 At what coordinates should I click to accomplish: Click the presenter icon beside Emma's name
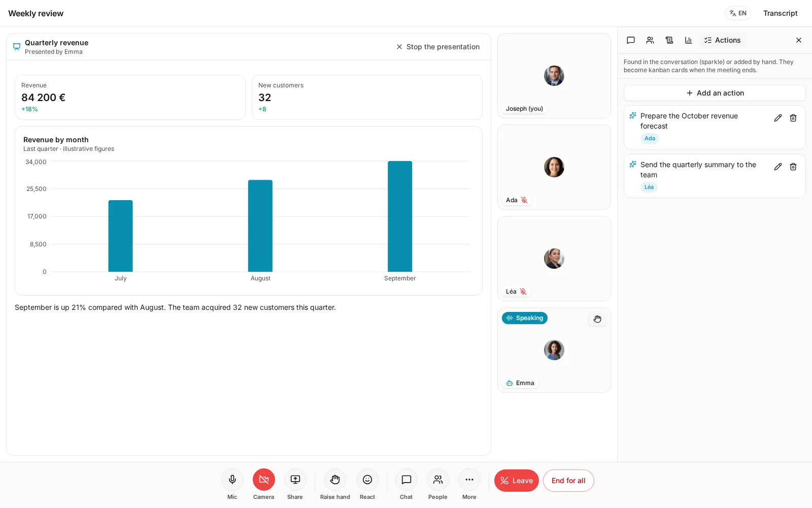[x=510, y=383]
